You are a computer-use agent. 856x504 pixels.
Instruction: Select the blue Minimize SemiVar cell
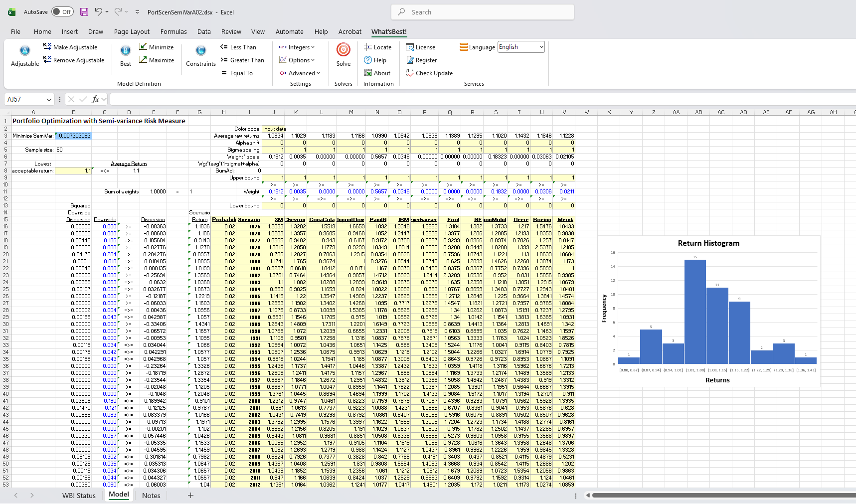[73, 136]
